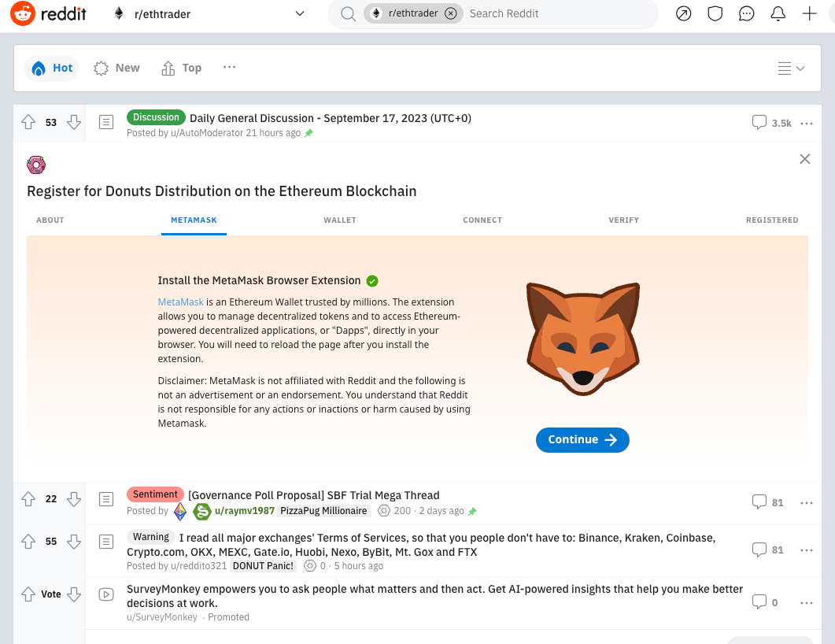Open the chat bubble icon
Screen dimensions: 835x644
point(746,14)
